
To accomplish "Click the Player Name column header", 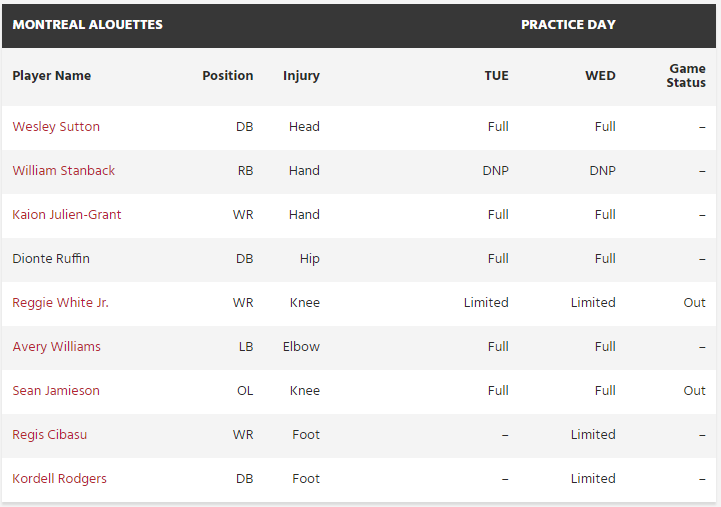I will point(51,76).
